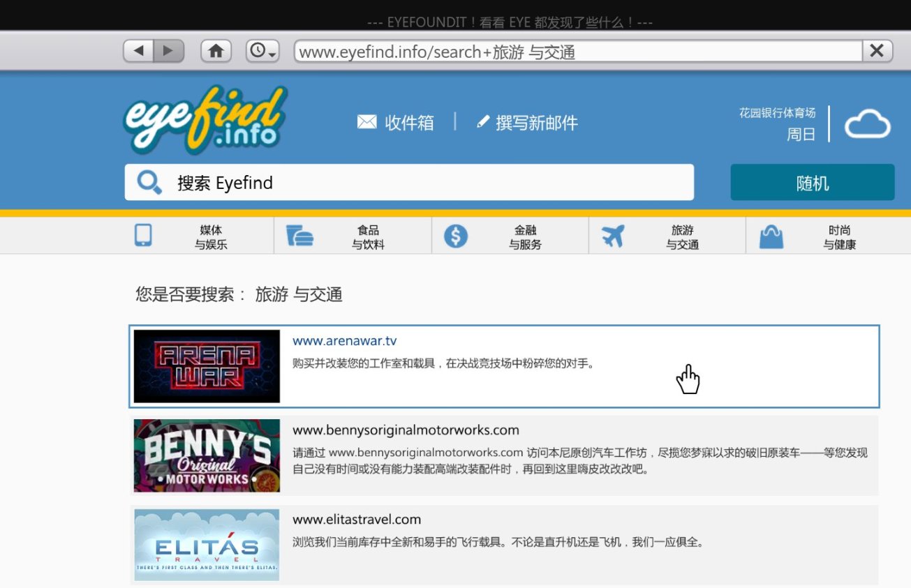The height and width of the screenshot is (588, 911).
Task: Click the burger icon for 食品与饮料
Action: [299, 236]
